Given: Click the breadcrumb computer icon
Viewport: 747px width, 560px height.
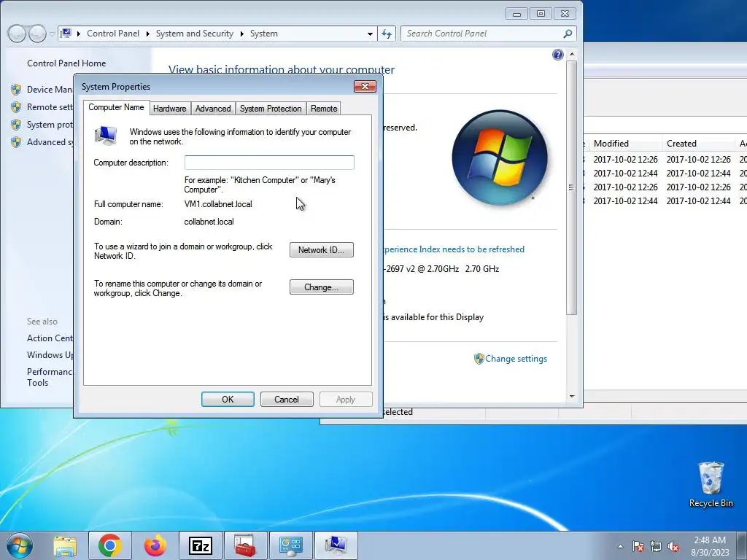Looking at the screenshot, I should [66, 34].
